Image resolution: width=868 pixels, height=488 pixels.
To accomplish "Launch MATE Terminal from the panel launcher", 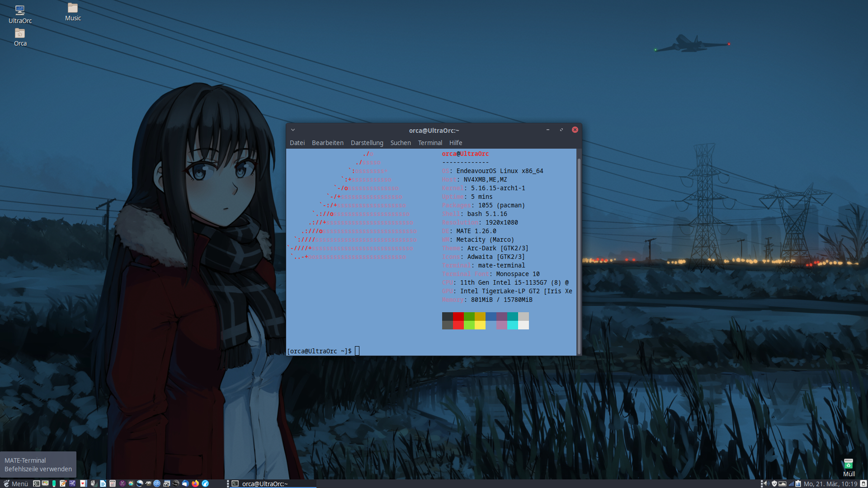I will coord(37,483).
